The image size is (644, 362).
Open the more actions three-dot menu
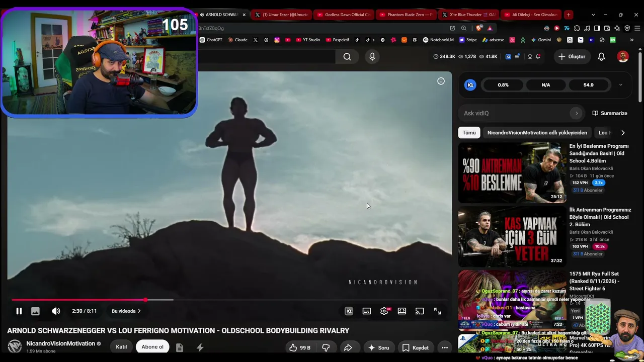[x=445, y=347]
